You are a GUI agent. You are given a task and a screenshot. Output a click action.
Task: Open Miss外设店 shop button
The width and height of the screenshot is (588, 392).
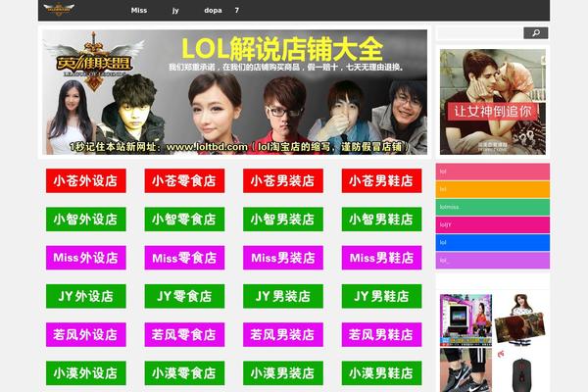[x=86, y=258]
